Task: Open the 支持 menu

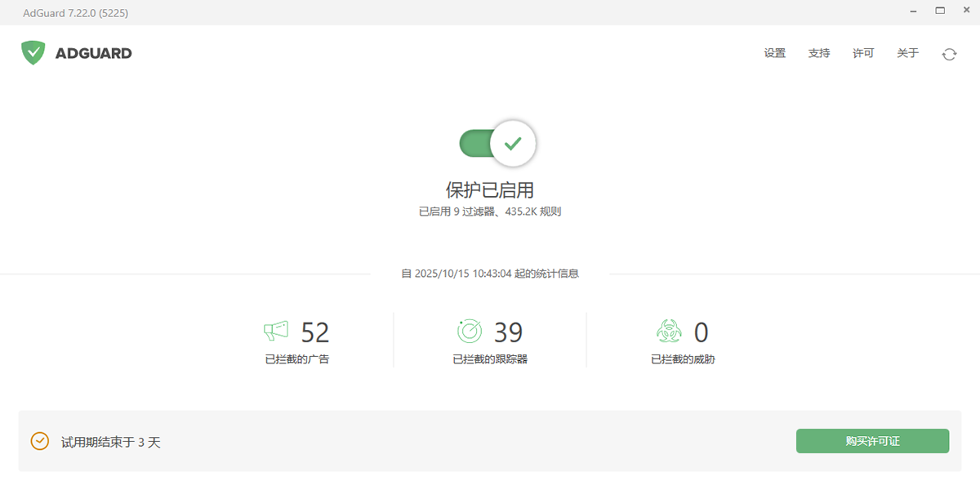Action: (x=819, y=53)
